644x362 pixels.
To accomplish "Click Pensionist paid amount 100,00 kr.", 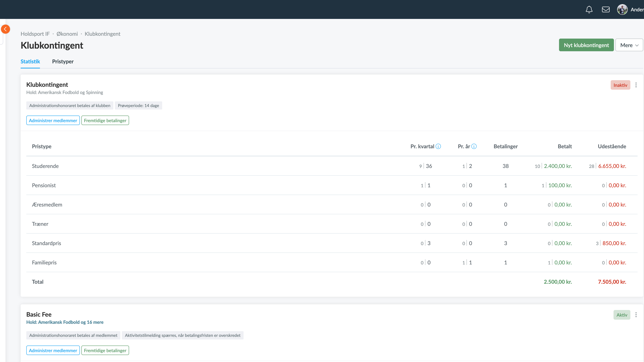I will (560, 185).
